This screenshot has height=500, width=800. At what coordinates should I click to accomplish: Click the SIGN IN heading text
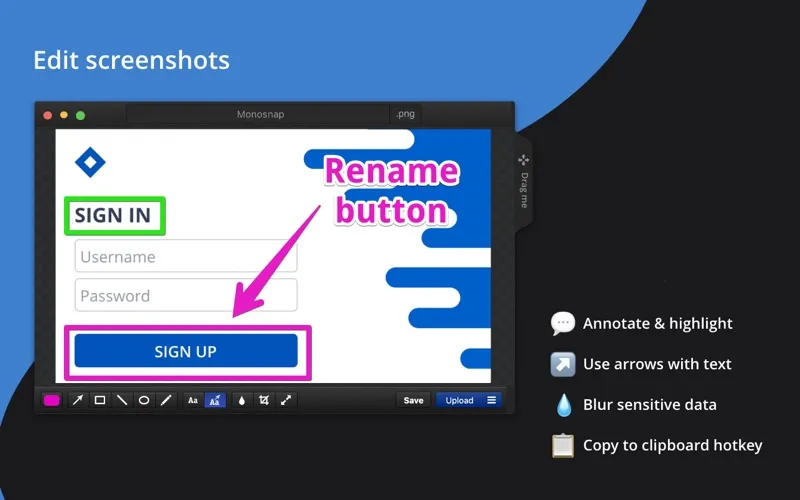coord(113,215)
